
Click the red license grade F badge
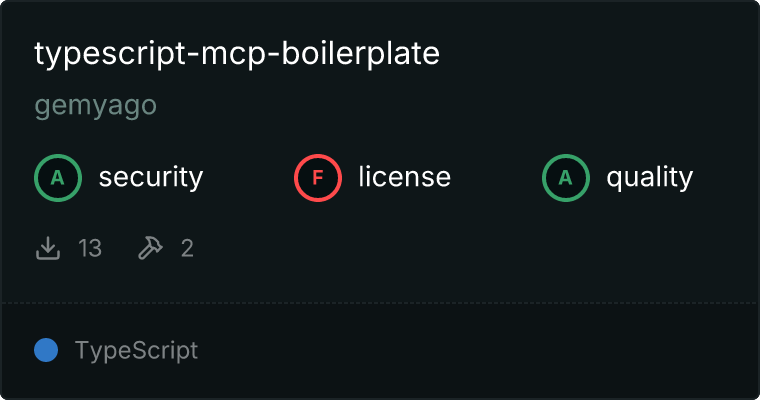pyautogui.click(x=317, y=178)
